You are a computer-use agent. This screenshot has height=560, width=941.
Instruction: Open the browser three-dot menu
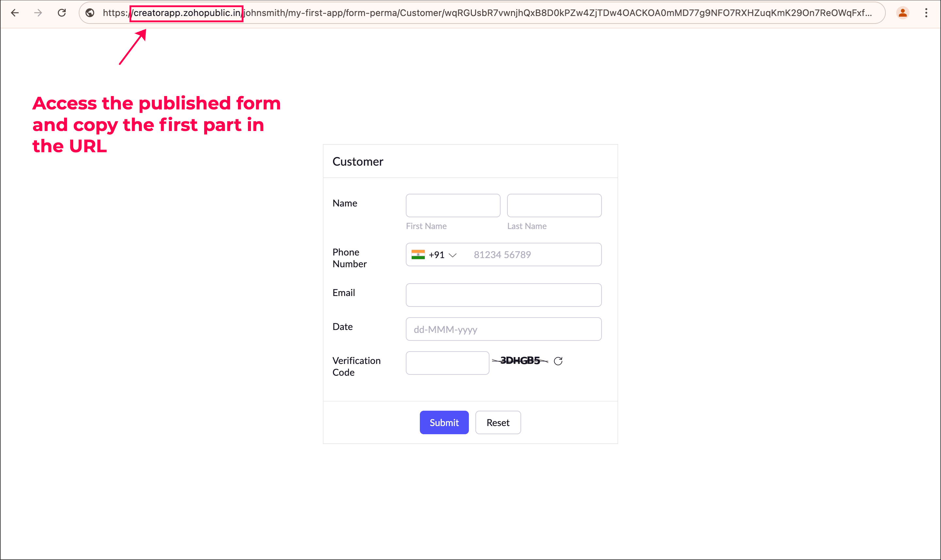pos(926,13)
